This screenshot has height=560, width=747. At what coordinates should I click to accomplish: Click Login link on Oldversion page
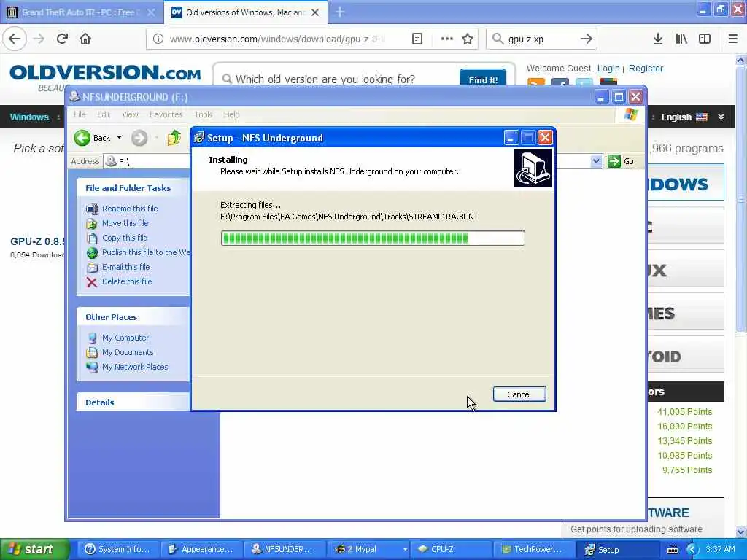[x=608, y=68]
